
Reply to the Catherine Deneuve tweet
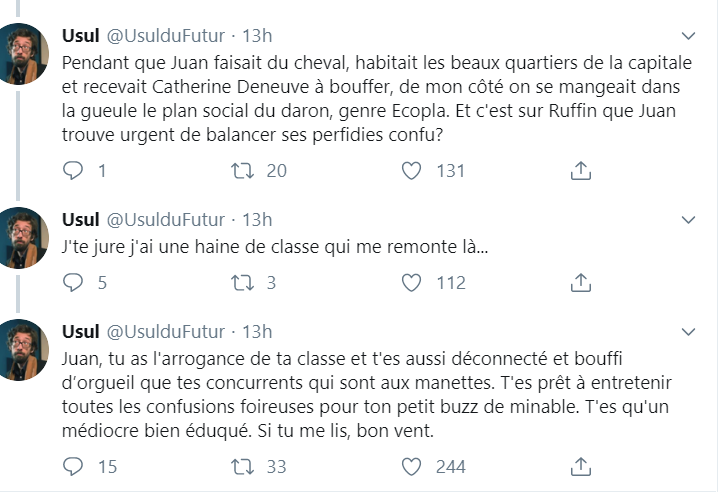pyautogui.click(x=73, y=171)
